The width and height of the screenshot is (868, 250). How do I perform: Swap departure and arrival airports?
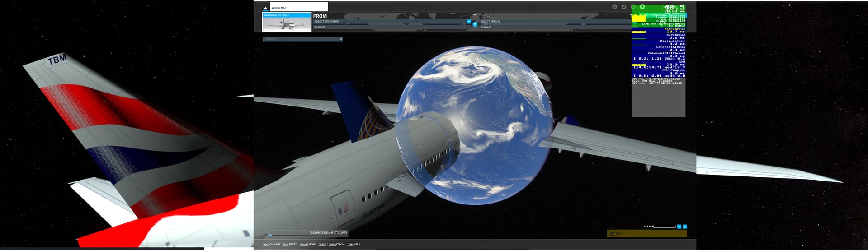pos(475,24)
